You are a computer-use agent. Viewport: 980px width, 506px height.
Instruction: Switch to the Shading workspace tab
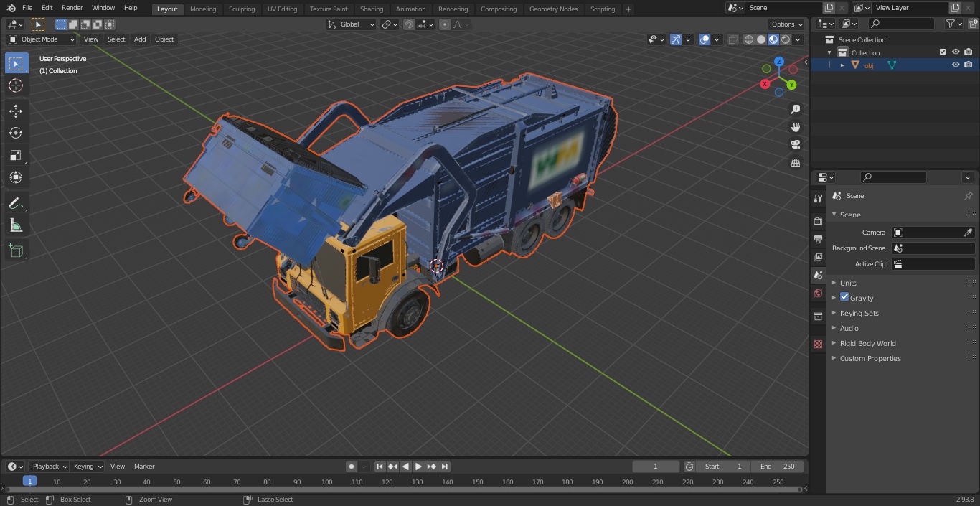[x=372, y=9]
